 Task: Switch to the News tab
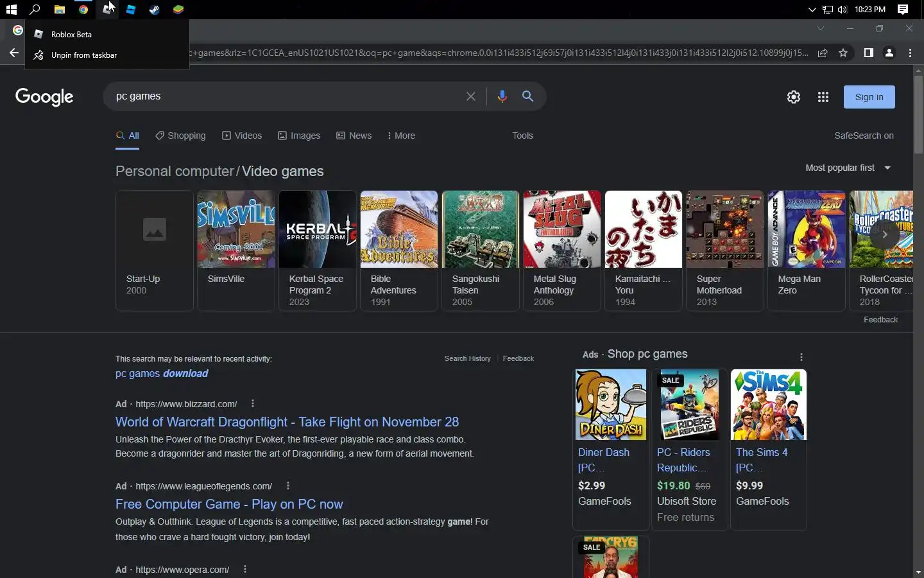pos(354,136)
